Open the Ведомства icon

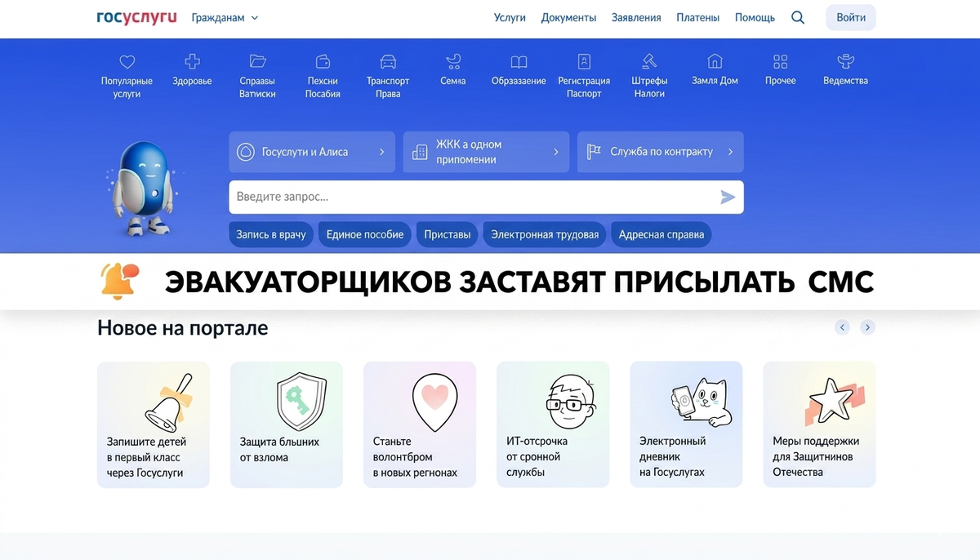tap(845, 61)
